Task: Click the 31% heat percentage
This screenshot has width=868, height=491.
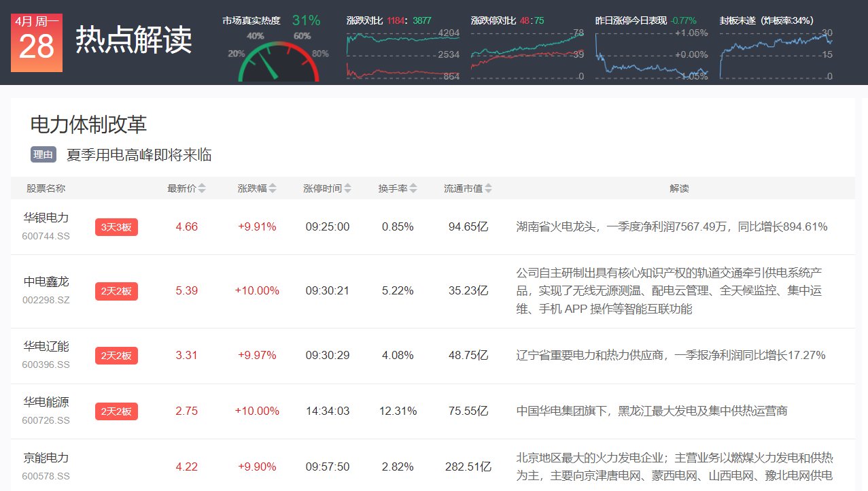Action: pos(306,20)
